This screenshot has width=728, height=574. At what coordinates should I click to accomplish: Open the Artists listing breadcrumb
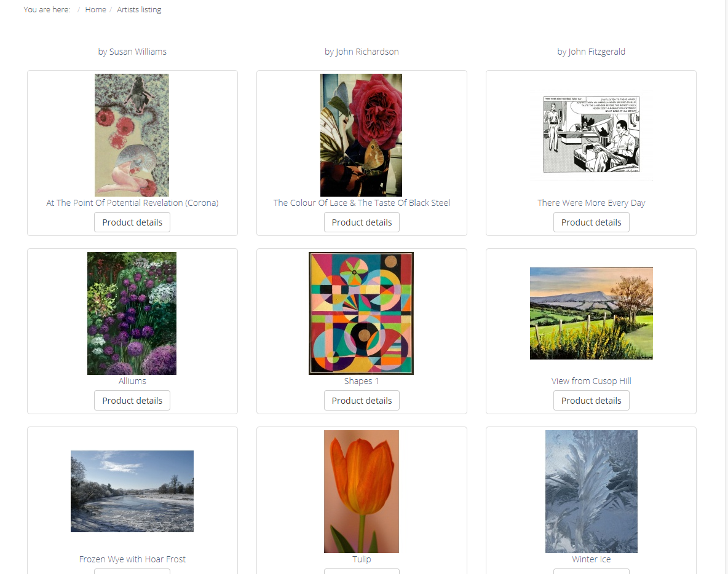click(139, 10)
